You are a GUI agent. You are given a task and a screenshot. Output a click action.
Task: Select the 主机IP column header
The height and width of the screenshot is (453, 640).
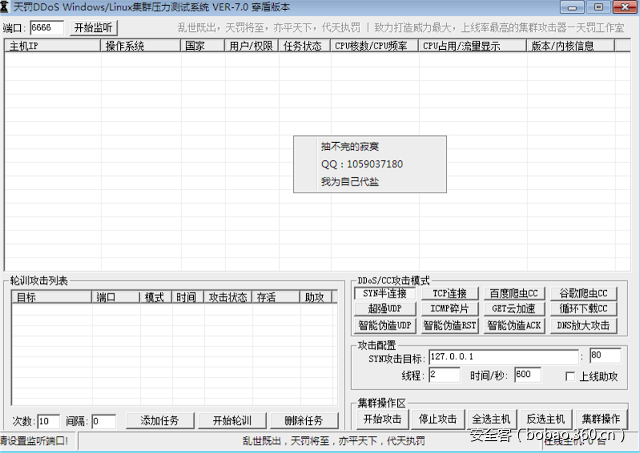click(52, 46)
